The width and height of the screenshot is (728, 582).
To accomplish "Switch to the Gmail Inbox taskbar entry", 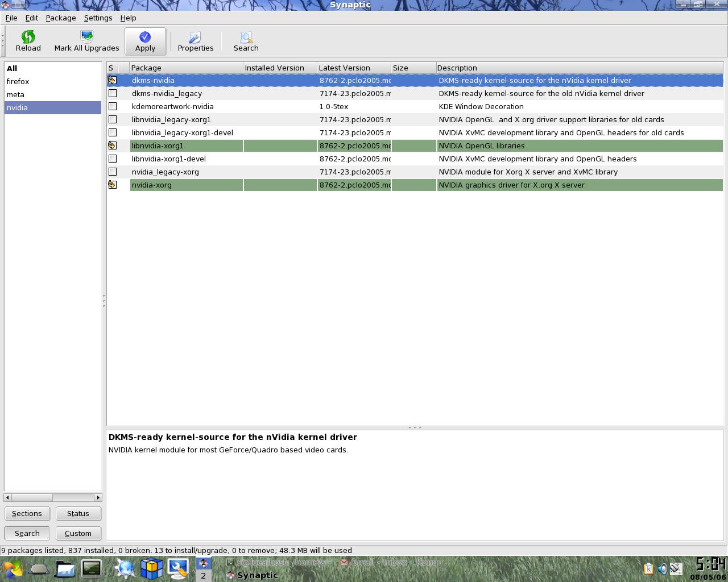I will (391, 563).
